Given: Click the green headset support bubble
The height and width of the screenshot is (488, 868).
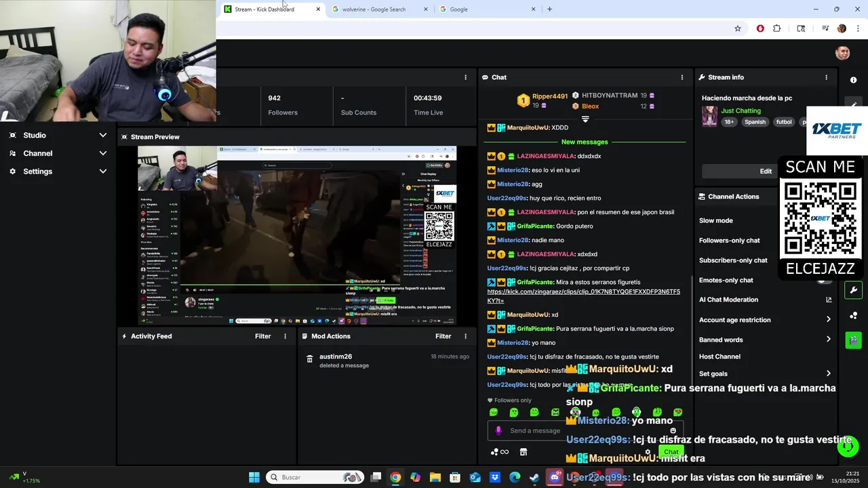Looking at the screenshot, I should pos(848,446).
